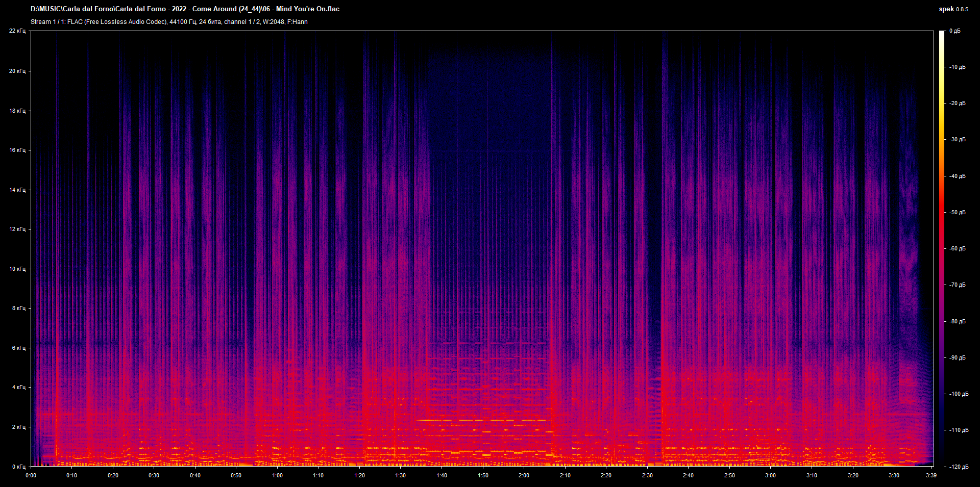Click the -10 дБ level label

(x=957, y=67)
